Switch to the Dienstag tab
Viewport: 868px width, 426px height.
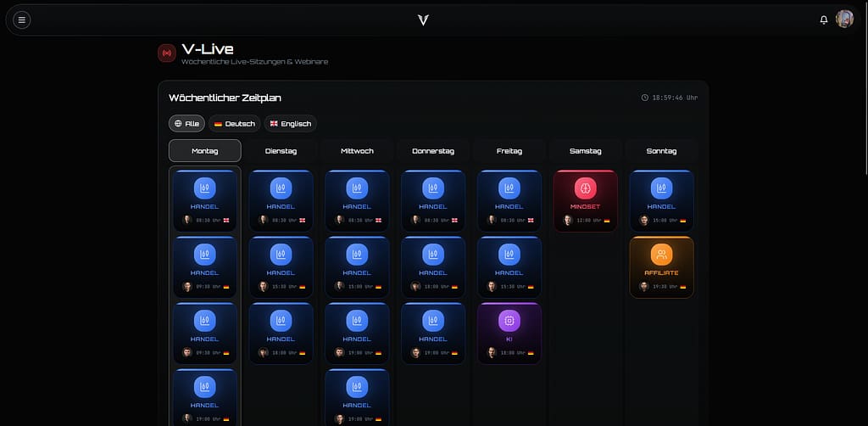[x=281, y=151]
